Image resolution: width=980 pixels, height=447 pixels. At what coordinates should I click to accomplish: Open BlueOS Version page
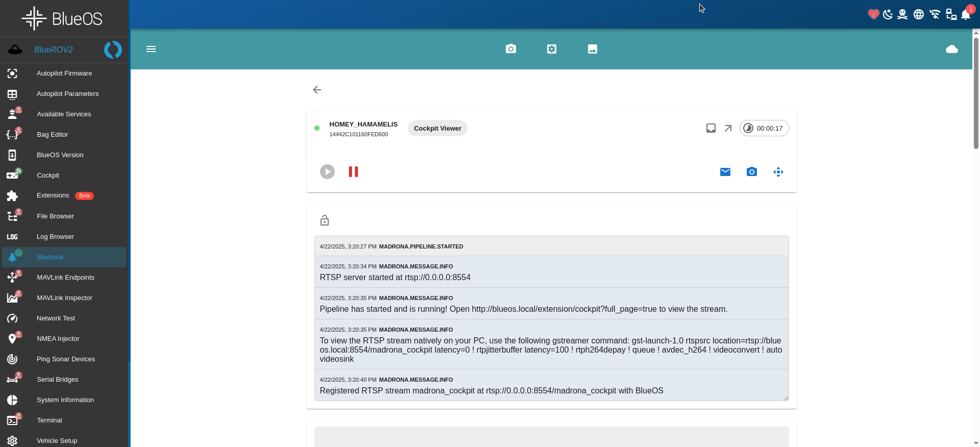click(64, 155)
